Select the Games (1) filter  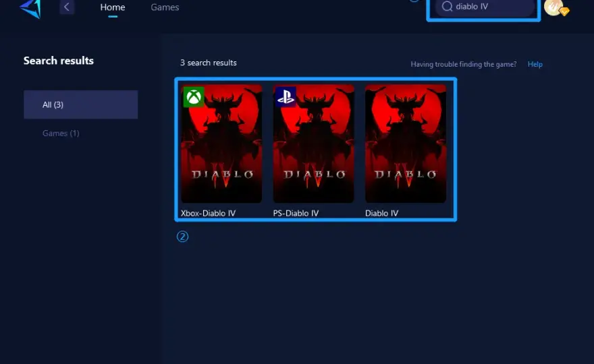coord(61,133)
